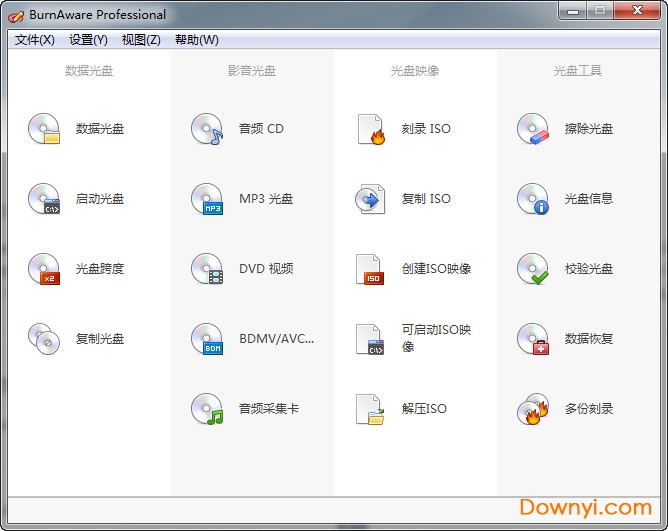The width and height of the screenshot is (668, 531).
Task: Click the 擦除光盘 text label
Action: pyautogui.click(x=589, y=129)
